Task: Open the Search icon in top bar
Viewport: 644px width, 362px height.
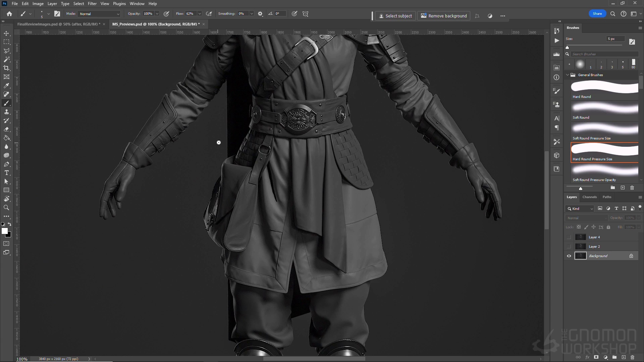Action: tap(613, 14)
